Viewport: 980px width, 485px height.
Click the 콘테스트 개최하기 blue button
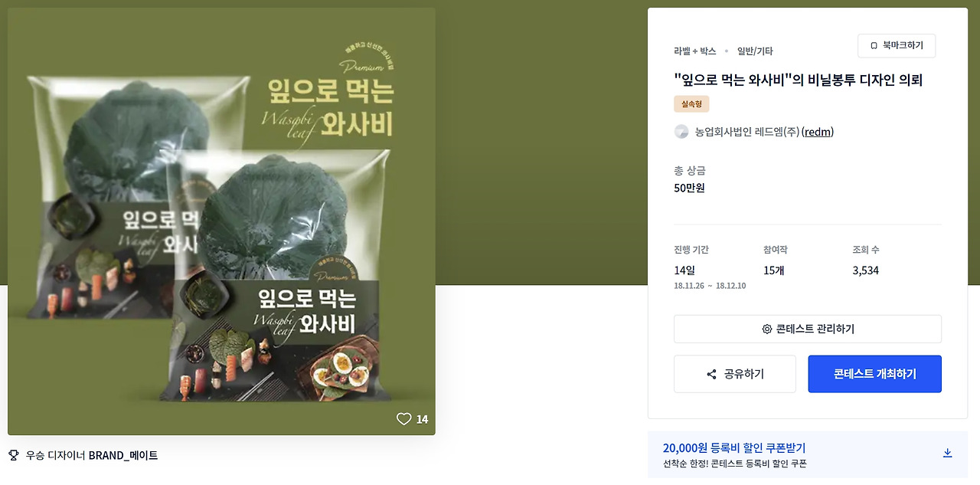pyautogui.click(x=874, y=374)
